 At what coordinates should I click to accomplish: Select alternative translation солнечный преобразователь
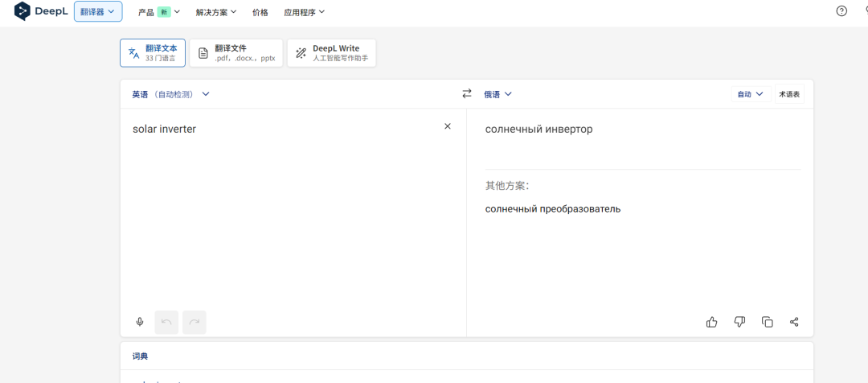pyautogui.click(x=553, y=209)
